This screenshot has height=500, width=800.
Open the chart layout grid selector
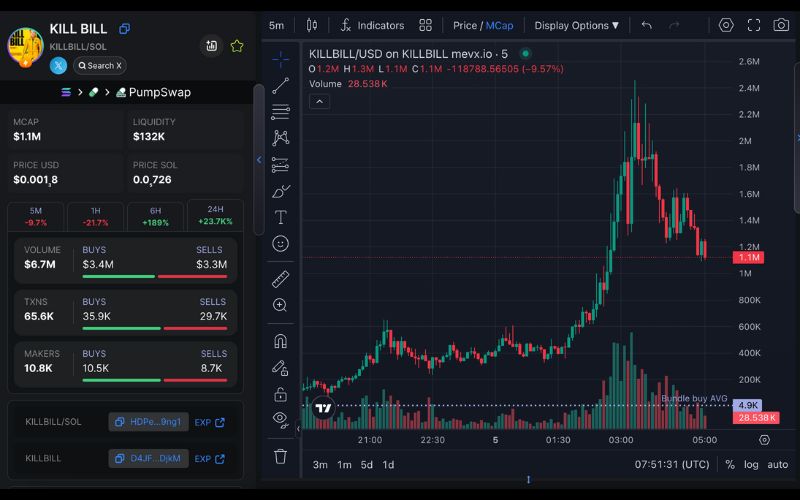[x=425, y=25]
